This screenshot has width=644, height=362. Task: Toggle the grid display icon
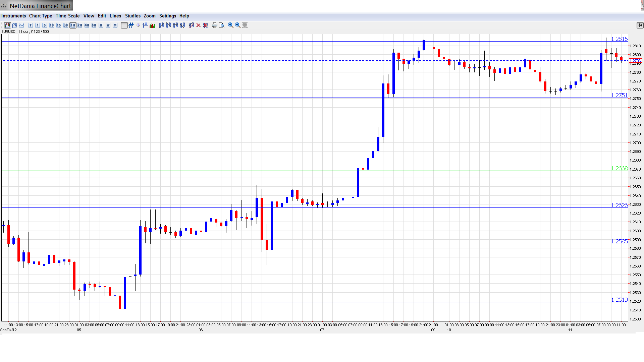click(131, 25)
